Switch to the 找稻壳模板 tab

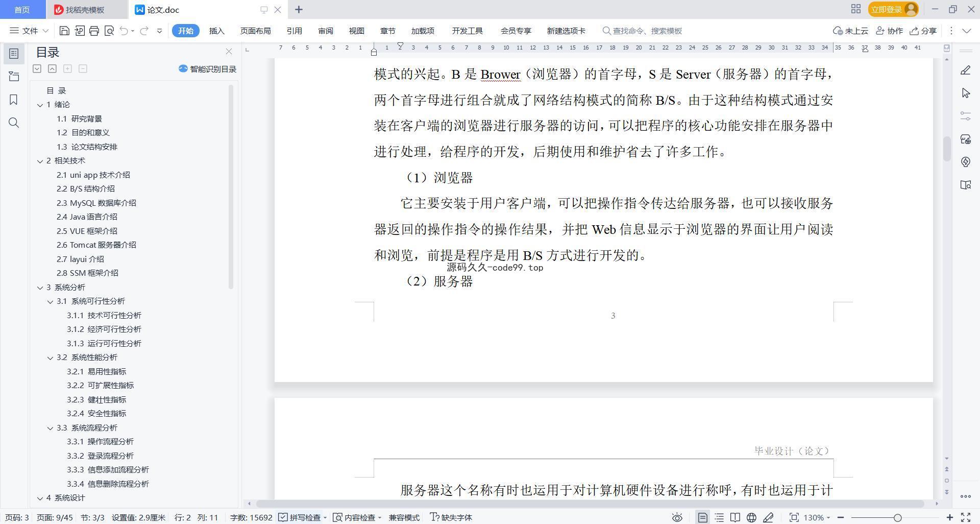85,10
